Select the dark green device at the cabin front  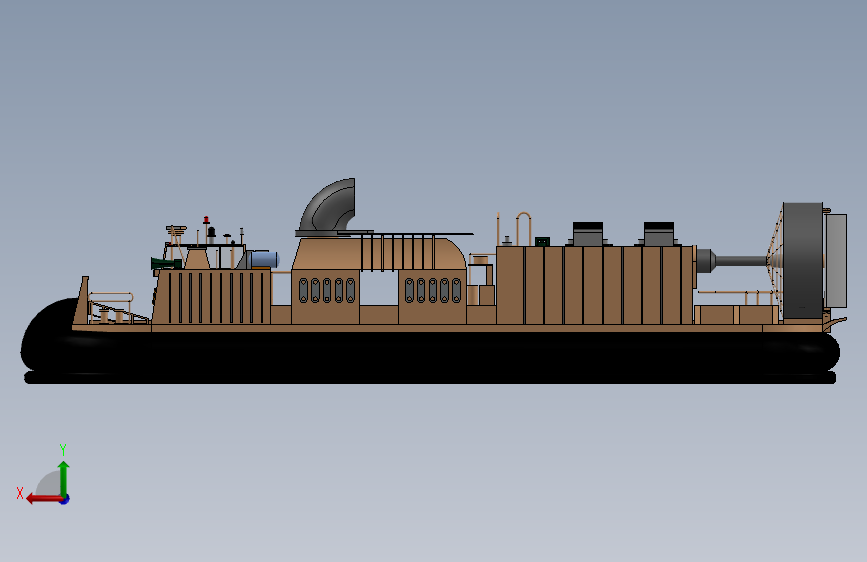(166, 263)
